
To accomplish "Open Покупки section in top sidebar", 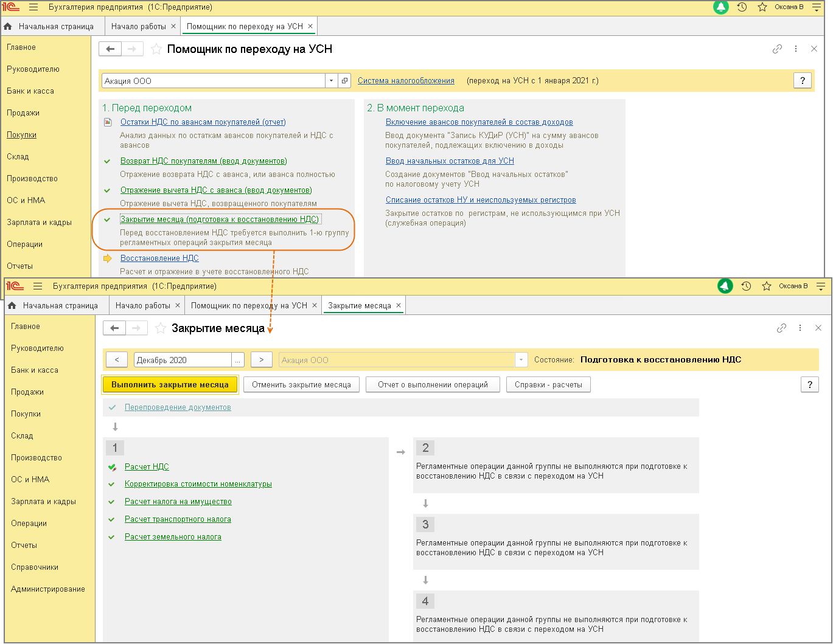I will (21, 135).
